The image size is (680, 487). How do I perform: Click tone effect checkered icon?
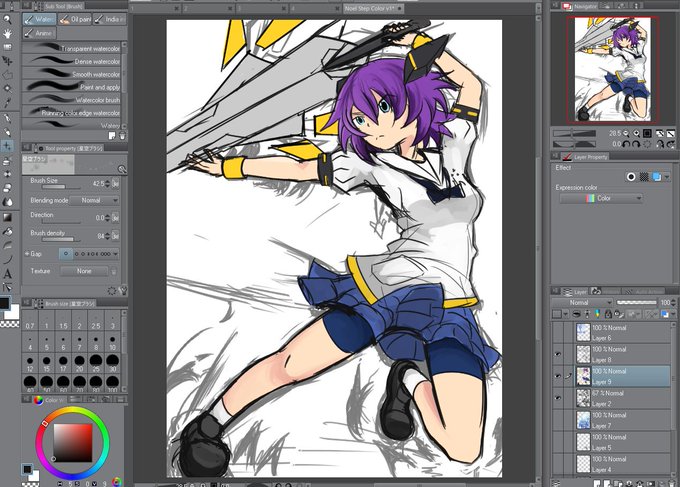pyautogui.click(x=644, y=176)
